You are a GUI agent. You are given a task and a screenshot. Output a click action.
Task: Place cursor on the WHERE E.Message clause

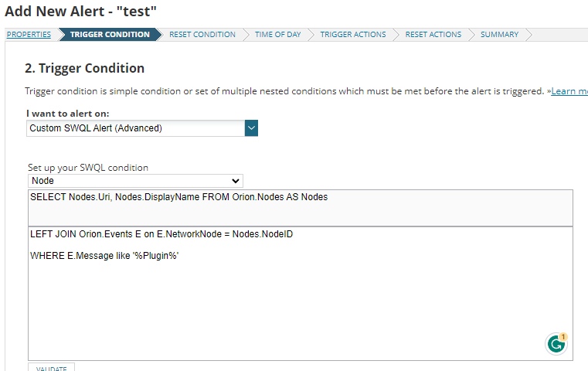pyautogui.click(x=104, y=256)
